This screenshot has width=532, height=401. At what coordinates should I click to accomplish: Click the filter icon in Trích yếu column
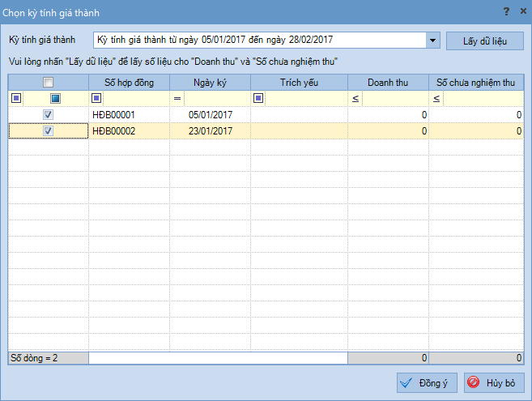pos(258,98)
